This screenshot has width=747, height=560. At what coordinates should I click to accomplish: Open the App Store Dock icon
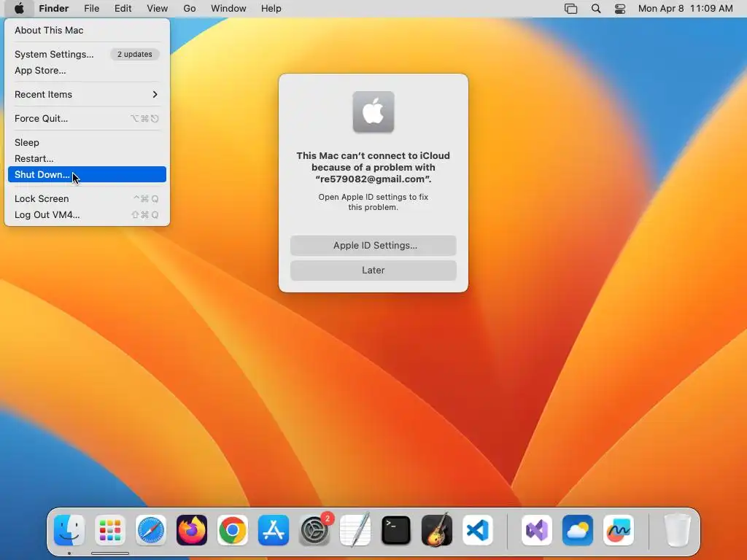[x=274, y=530]
